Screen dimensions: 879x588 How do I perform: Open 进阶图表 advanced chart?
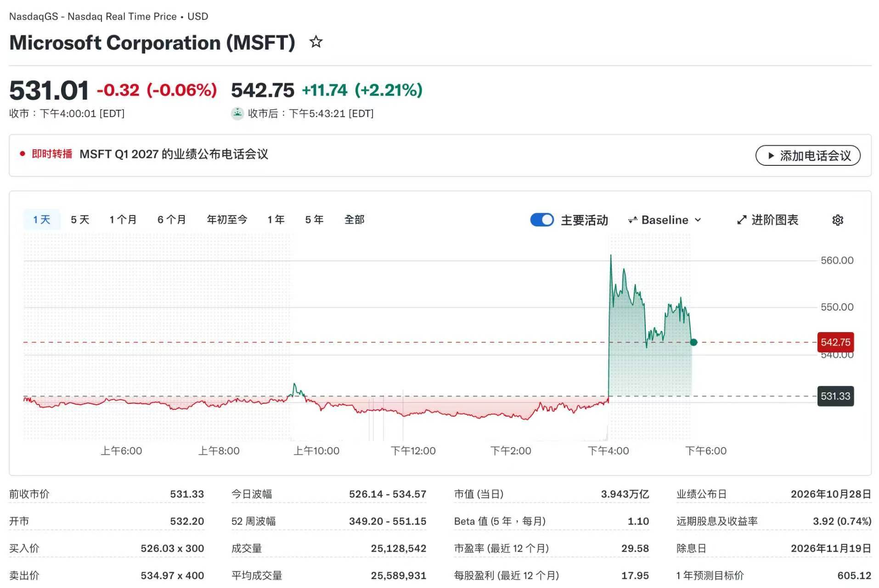[767, 220]
